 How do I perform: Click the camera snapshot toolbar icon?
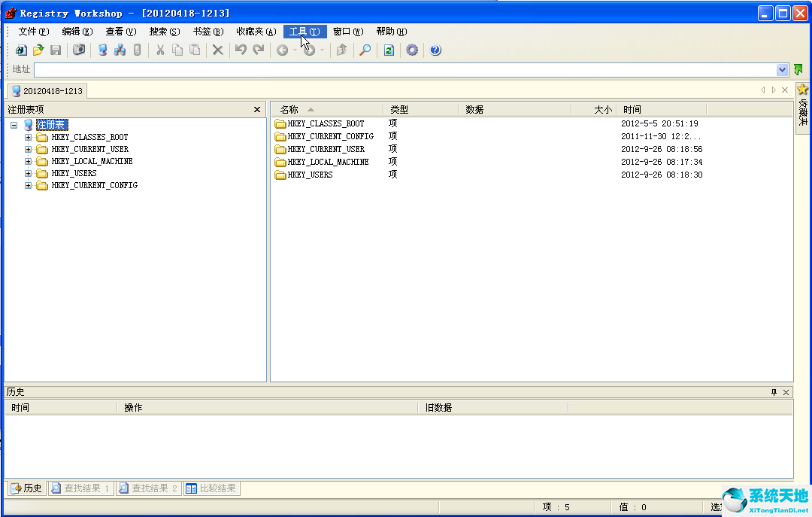(79, 50)
